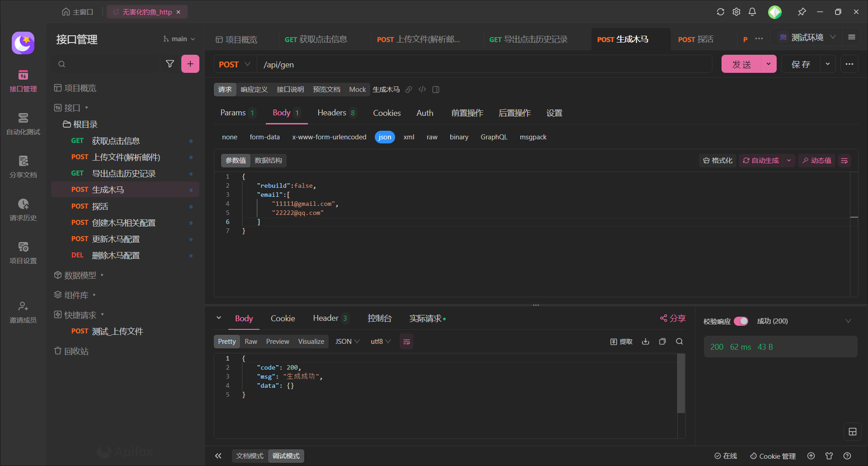Open the 分享文档 sidebar section
Screen dimensions: 868x466
tap(23, 167)
